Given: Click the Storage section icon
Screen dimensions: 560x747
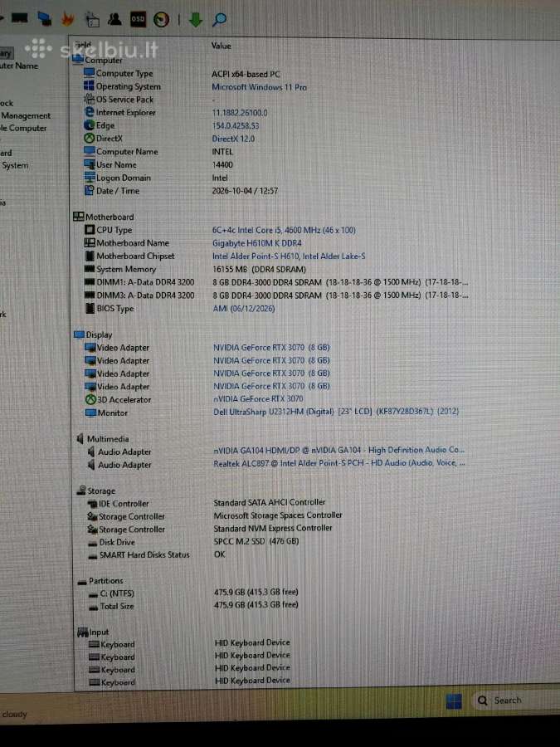Looking at the screenshot, I should (x=81, y=491).
